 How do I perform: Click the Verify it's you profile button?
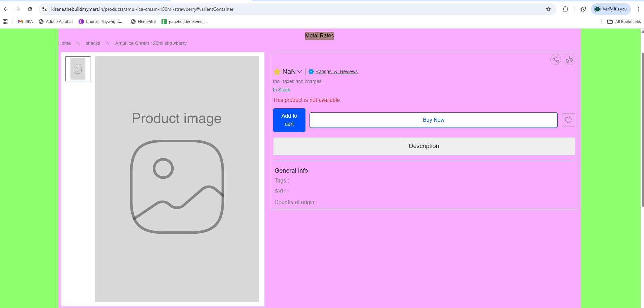(x=611, y=9)
